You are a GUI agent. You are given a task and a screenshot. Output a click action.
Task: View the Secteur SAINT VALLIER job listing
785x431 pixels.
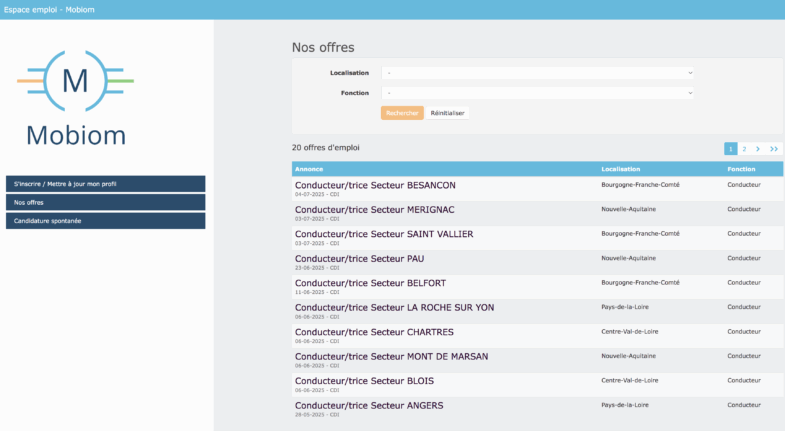click(x=384, y=234)
